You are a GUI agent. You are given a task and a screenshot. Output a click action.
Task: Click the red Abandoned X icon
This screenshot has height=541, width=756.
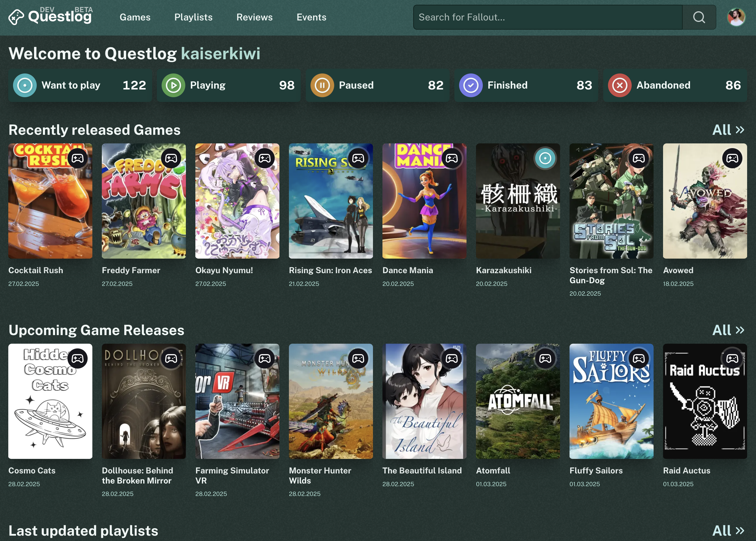(620, 85)
